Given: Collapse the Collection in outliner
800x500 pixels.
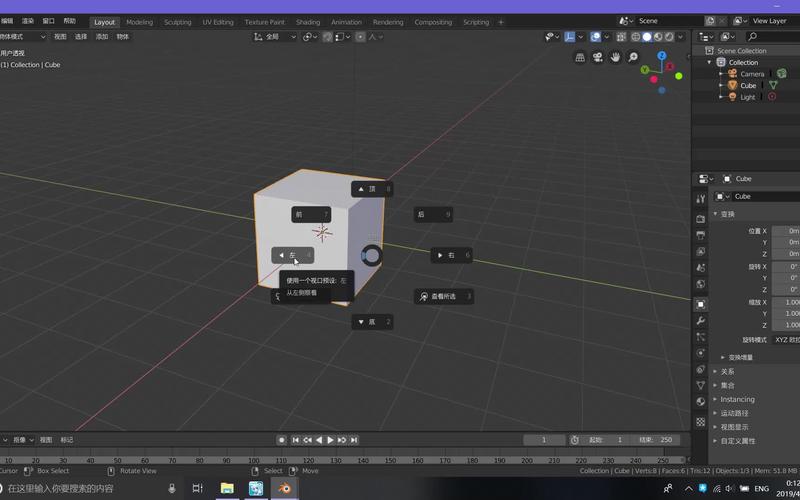Looking at the screenshot, I should [709, 62].
